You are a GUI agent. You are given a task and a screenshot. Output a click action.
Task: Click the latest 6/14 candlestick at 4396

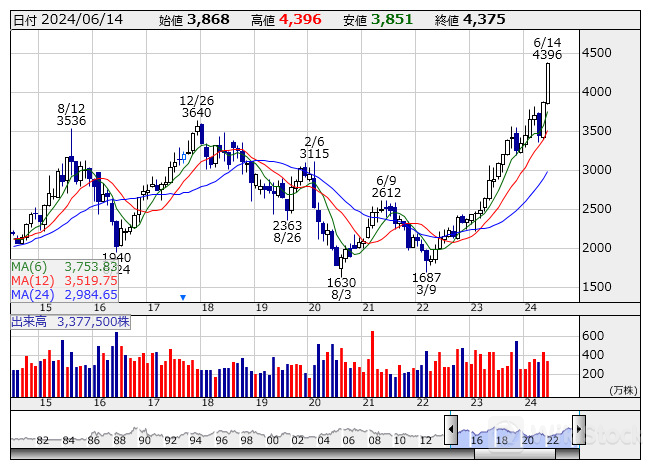tap(547, 83)
